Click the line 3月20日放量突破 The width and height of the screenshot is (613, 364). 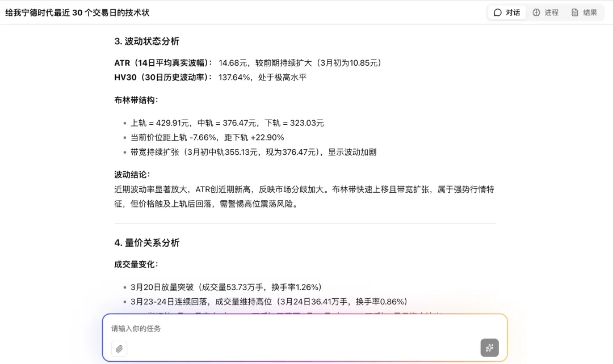pos(226,287)
